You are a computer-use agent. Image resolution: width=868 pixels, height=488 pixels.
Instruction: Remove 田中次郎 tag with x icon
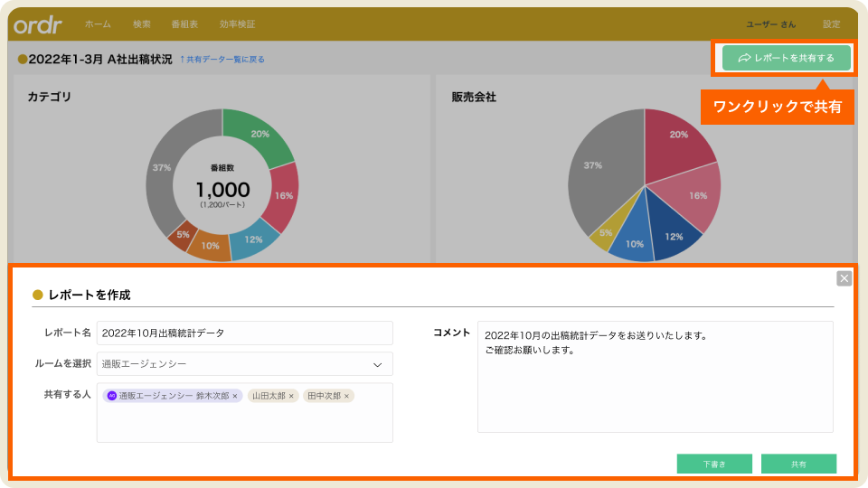(x=346, y=396)
